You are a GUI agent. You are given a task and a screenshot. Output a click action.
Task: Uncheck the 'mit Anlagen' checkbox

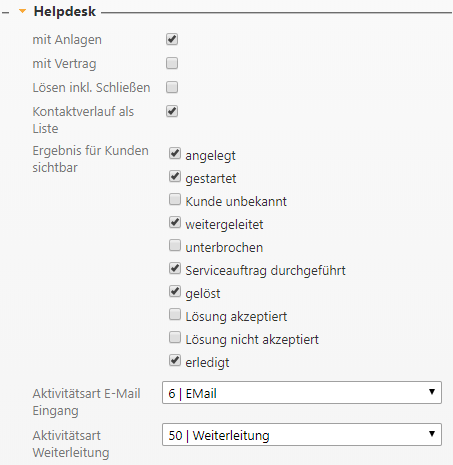172,39
